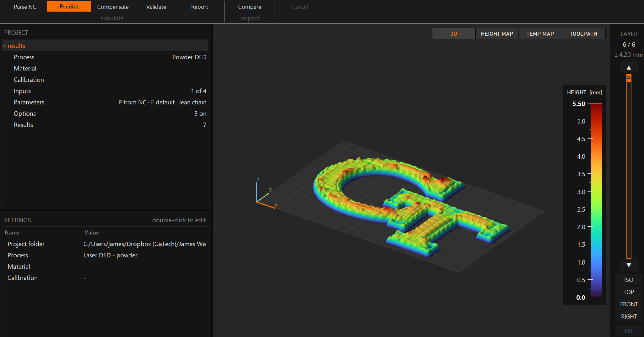Screen dimensions: 644x337
Task: Click the layer down arrow
Action: point(629,265)
